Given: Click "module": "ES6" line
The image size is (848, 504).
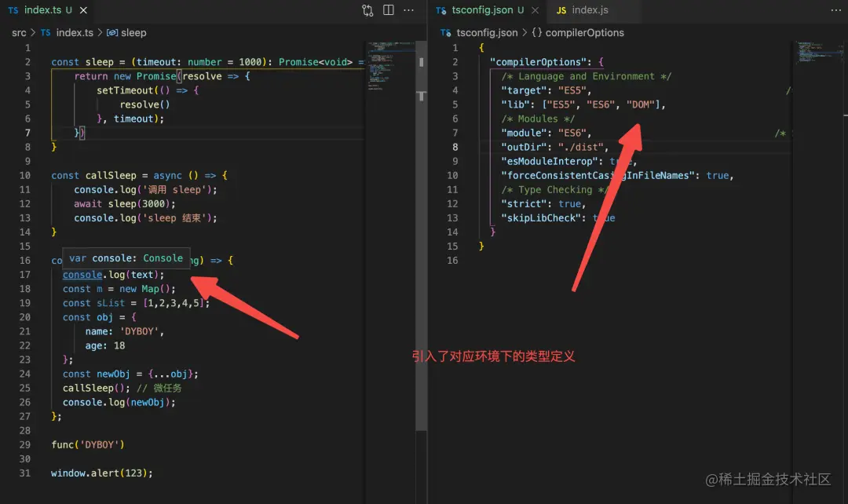Looking at the screenshot, I should coord(546,133).
